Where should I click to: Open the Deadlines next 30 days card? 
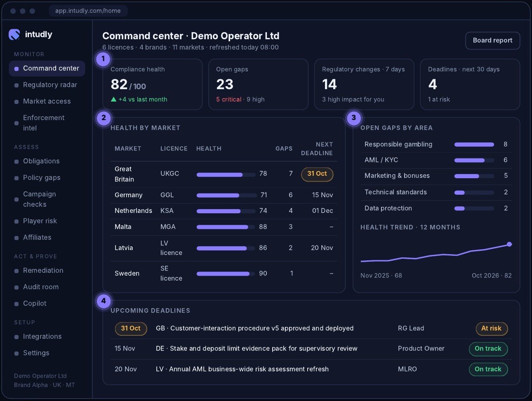coord(470,84)
